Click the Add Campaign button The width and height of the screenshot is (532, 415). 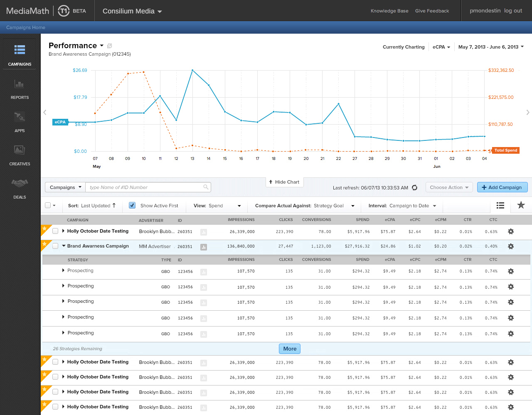click(502, 187)
